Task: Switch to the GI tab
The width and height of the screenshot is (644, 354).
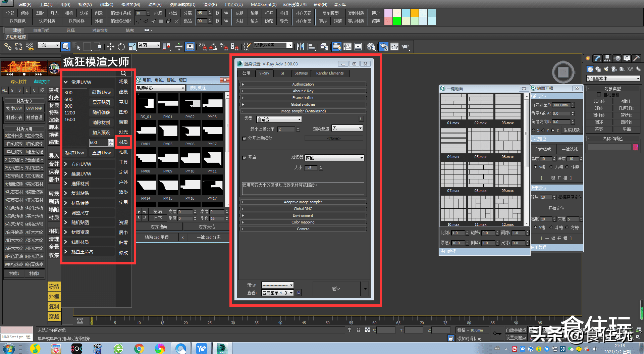Action: 282,73
